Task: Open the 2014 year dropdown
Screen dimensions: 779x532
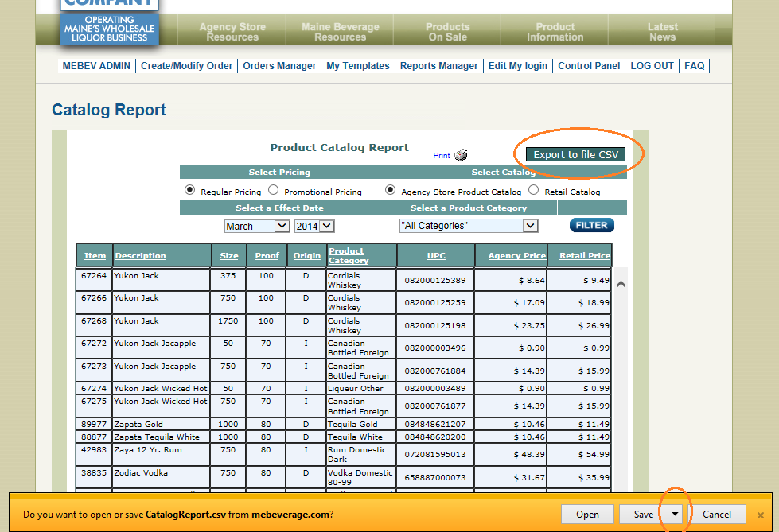Action: (314, 226)
